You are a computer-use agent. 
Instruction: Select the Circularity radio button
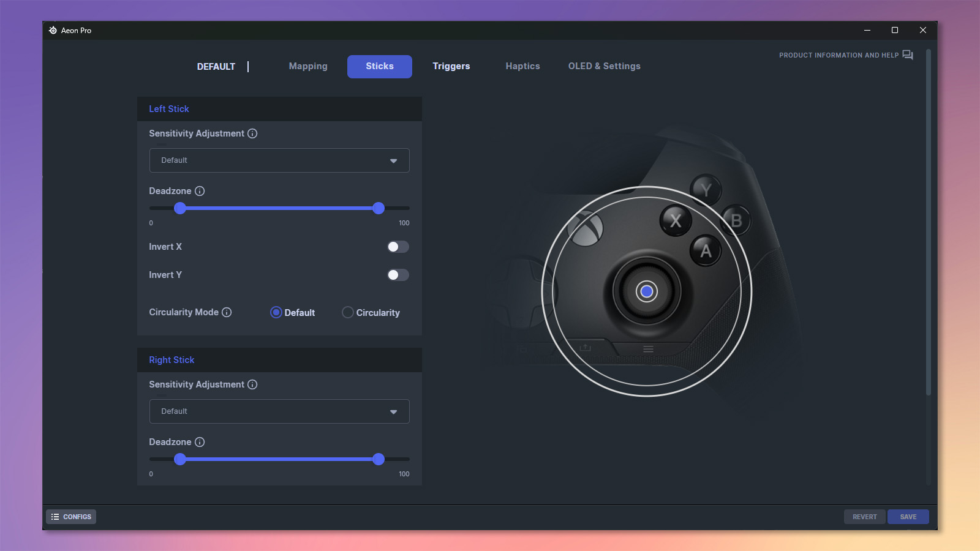(348, 312)
